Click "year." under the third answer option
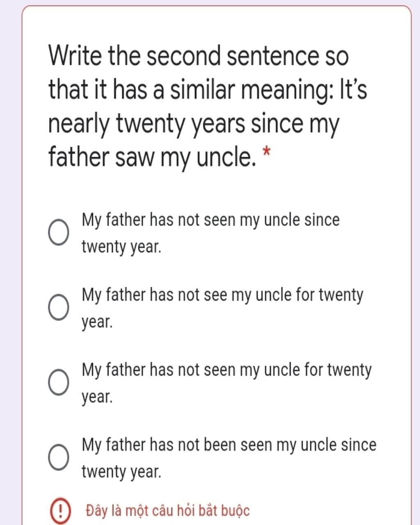Image resolution: width=420 pixels, height=525 pixels. click(x=97, y=397)
